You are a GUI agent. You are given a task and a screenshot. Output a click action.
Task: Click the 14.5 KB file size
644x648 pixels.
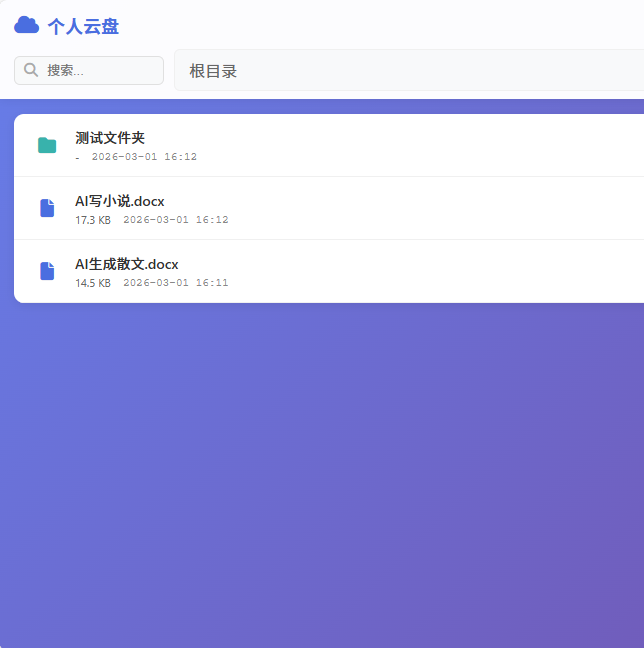pos(93,283)
